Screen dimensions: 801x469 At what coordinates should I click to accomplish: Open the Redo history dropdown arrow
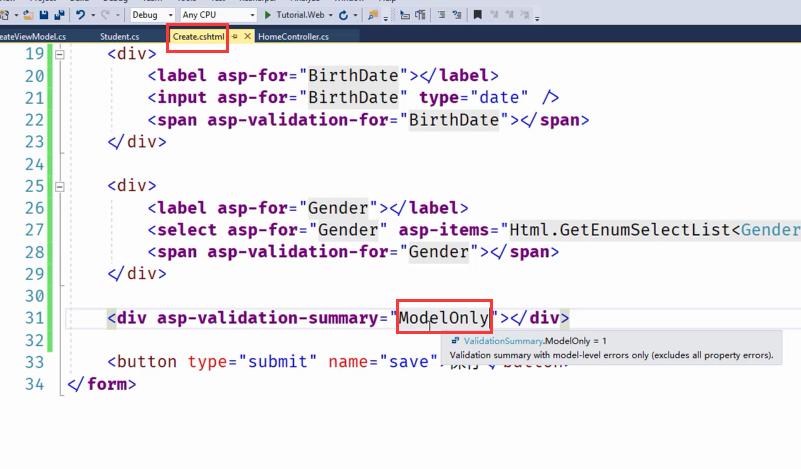(117, 15)
